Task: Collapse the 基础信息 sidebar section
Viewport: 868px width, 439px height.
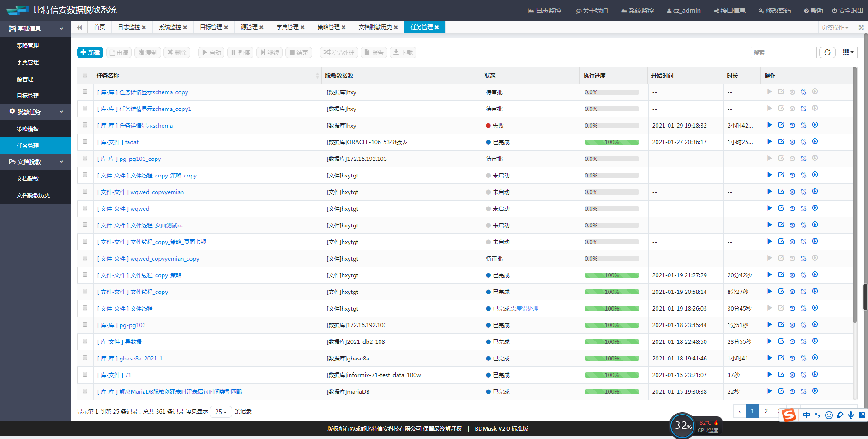Action: coord(35,29)
